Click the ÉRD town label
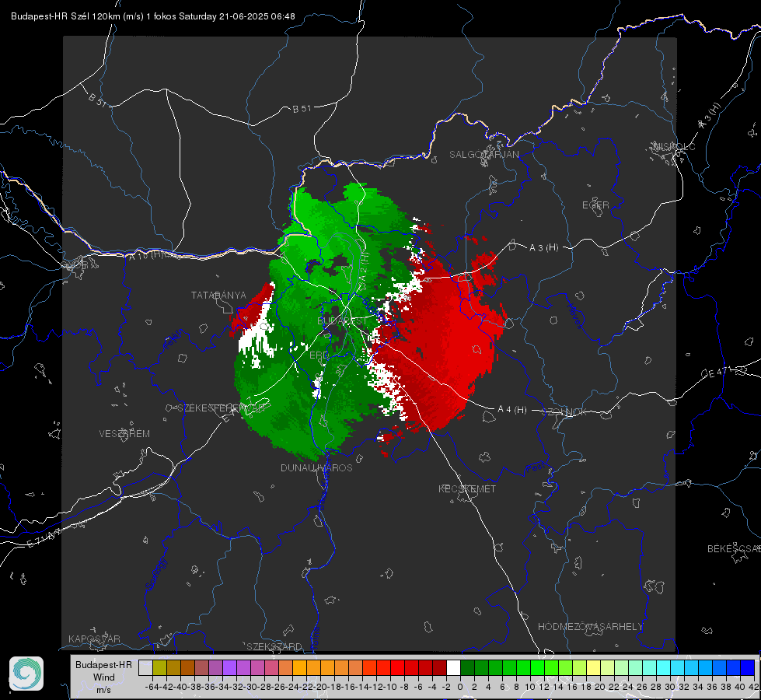Viewport: 761px width, 700px height. click(x=319, y=355)
